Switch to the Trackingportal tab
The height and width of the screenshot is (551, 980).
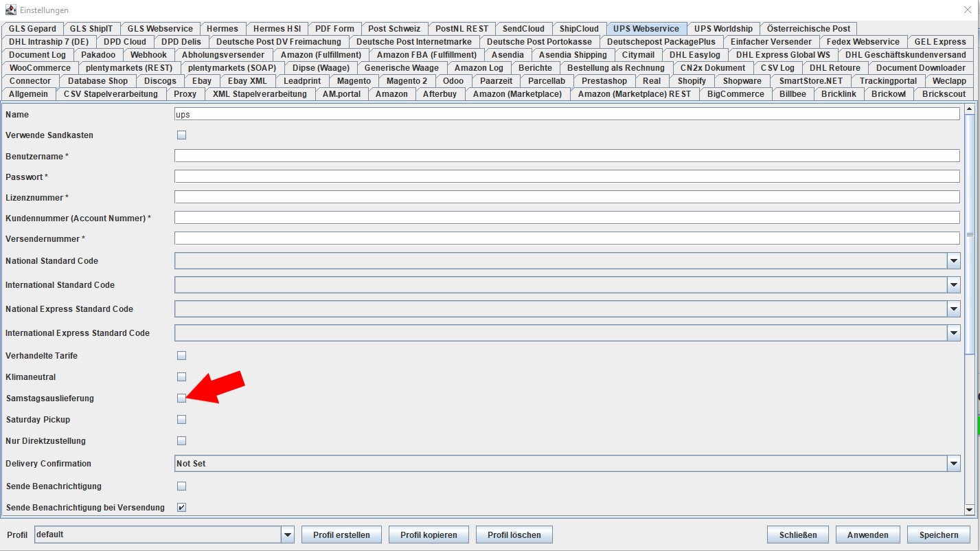(888, 81)
